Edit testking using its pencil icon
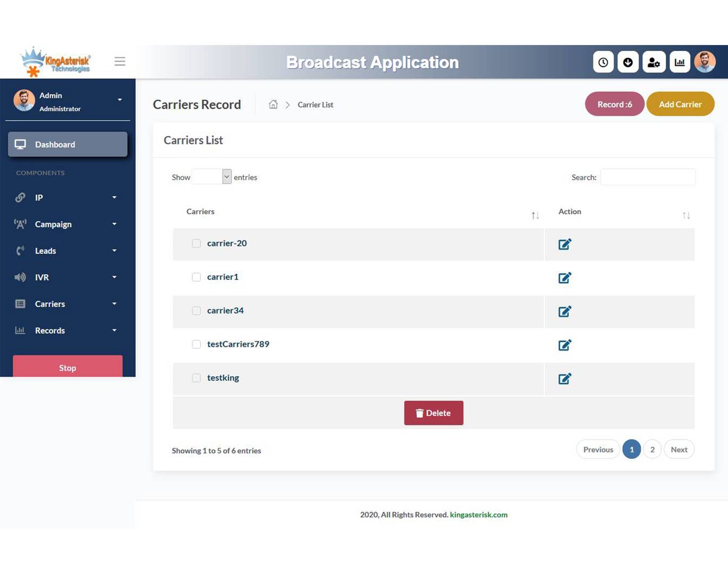Image resolution: width=728 pixels, height=573 pixels. click(x=564, y=378)
